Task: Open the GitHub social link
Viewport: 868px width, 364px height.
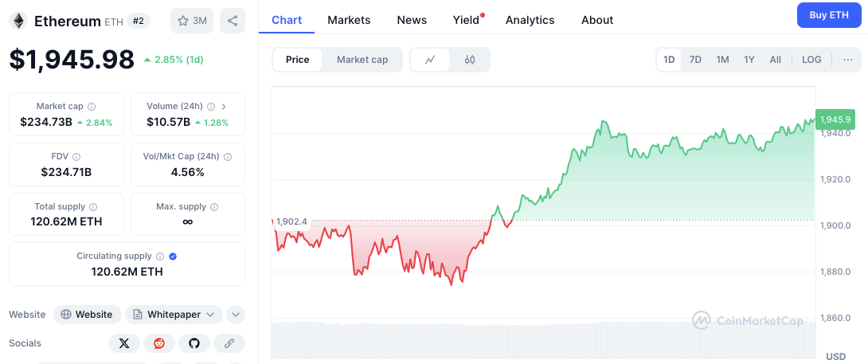Action: coord(194,343)
